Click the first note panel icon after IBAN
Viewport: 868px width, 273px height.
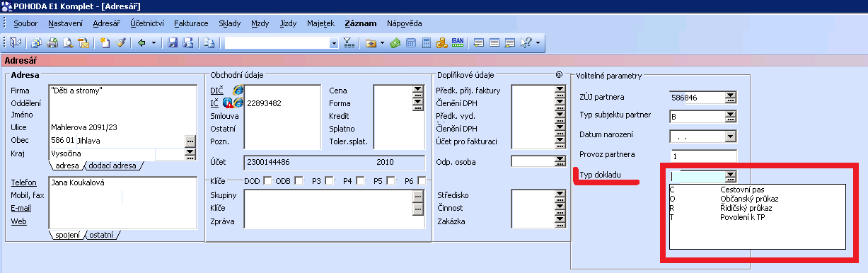click(x=480, y=43)
